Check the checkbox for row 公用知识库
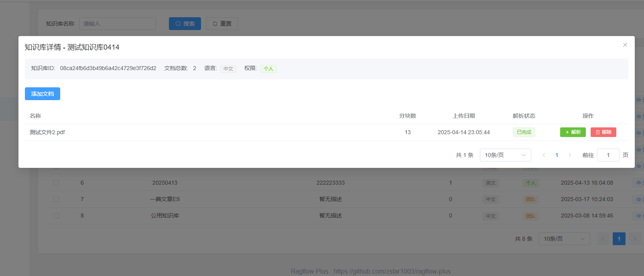 point(56,216)
